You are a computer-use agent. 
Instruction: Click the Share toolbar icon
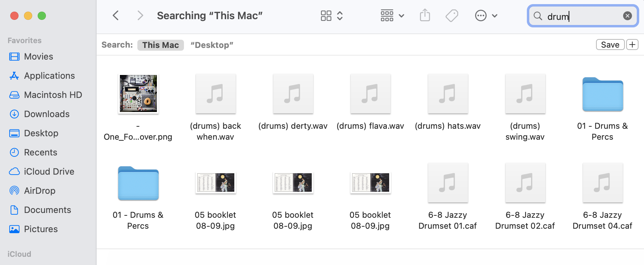coord(425,15)
